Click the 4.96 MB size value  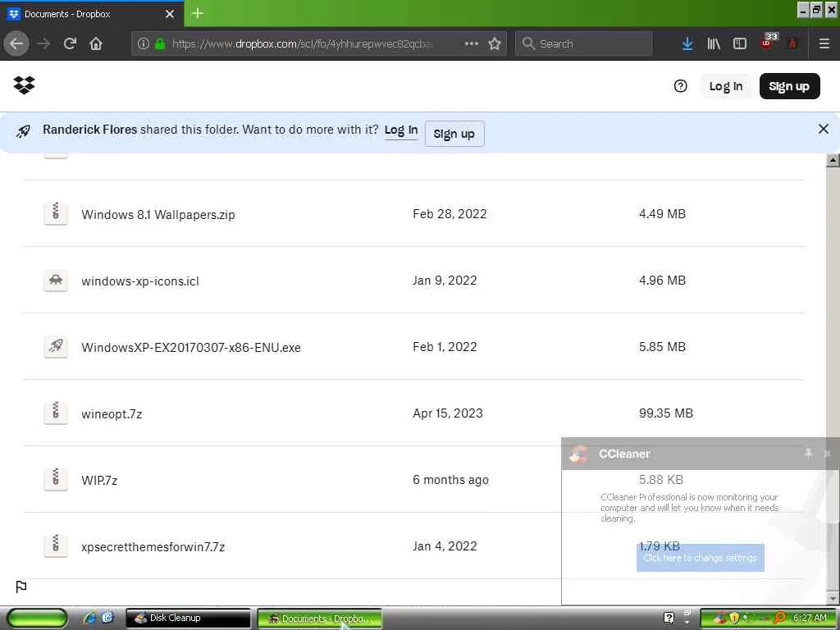point(662,281)
